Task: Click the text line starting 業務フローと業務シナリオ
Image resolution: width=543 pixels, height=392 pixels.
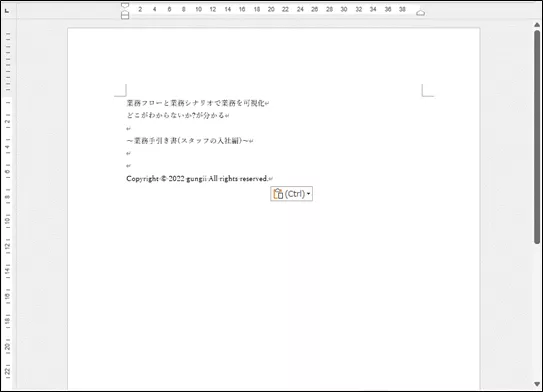Action: (x=198, y=103)
